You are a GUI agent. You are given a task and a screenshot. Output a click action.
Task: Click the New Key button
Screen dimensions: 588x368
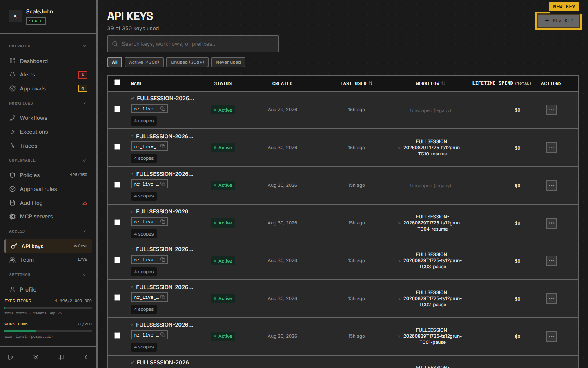tap(559, 21)
